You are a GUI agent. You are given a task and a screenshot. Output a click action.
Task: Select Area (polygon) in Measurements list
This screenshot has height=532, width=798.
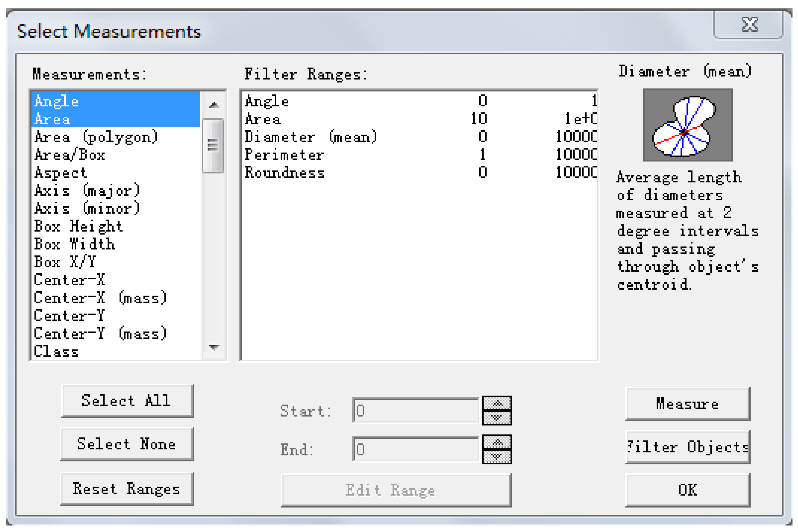96,137
